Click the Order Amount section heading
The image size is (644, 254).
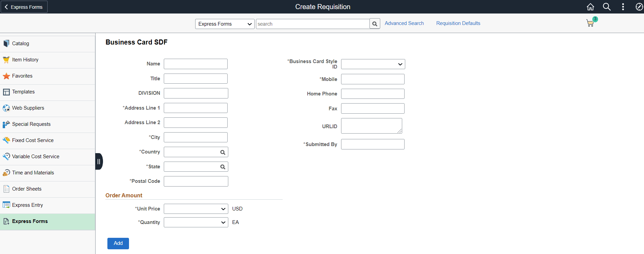[x=124, y=196]
